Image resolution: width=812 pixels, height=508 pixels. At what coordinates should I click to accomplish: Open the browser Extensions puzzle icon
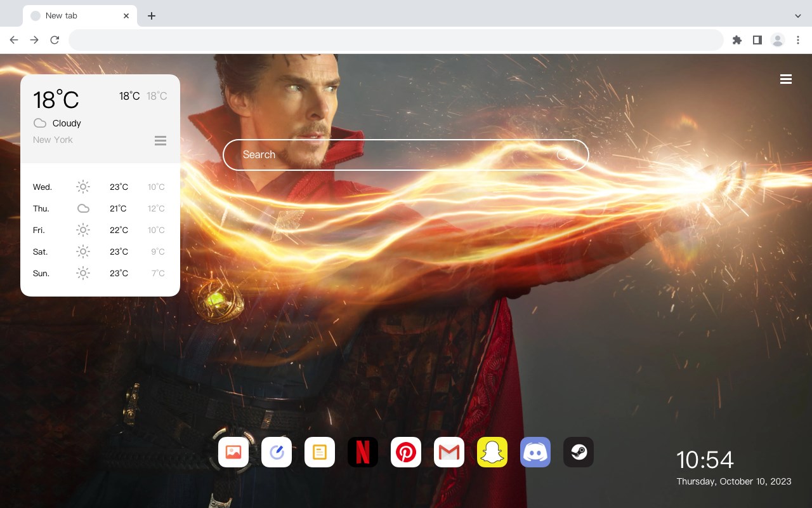point(737,40)
